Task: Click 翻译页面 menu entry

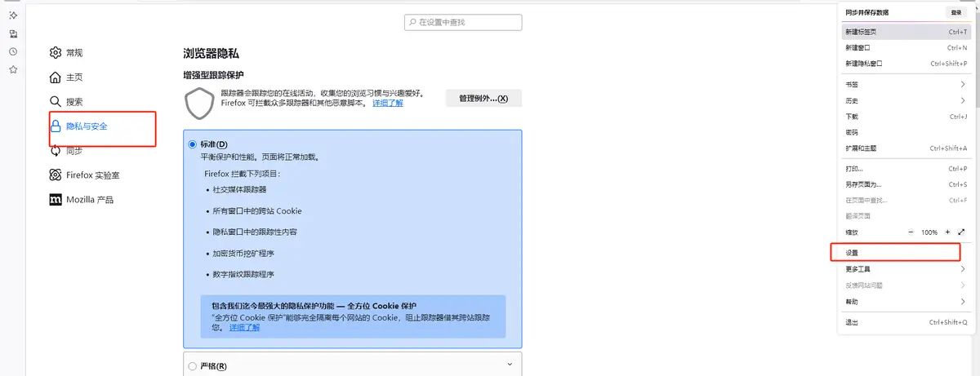Action: click(x=905, y=216)
